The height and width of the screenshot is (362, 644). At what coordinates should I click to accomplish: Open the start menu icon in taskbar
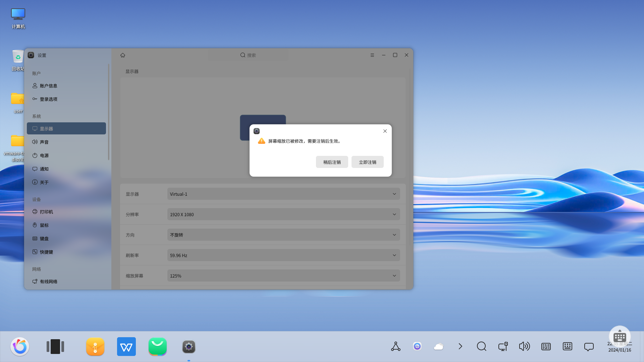click(x=20, y=347)
